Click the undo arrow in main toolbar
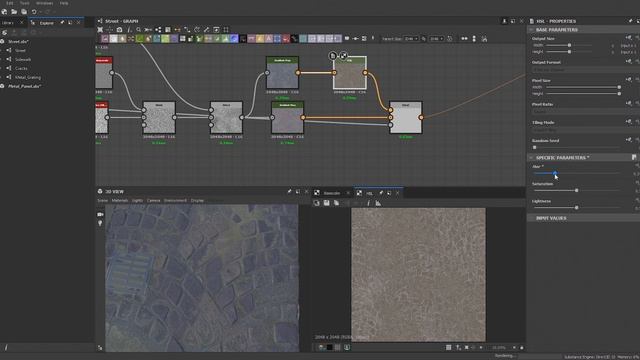The image size is (640, 360). click(34, 12)
